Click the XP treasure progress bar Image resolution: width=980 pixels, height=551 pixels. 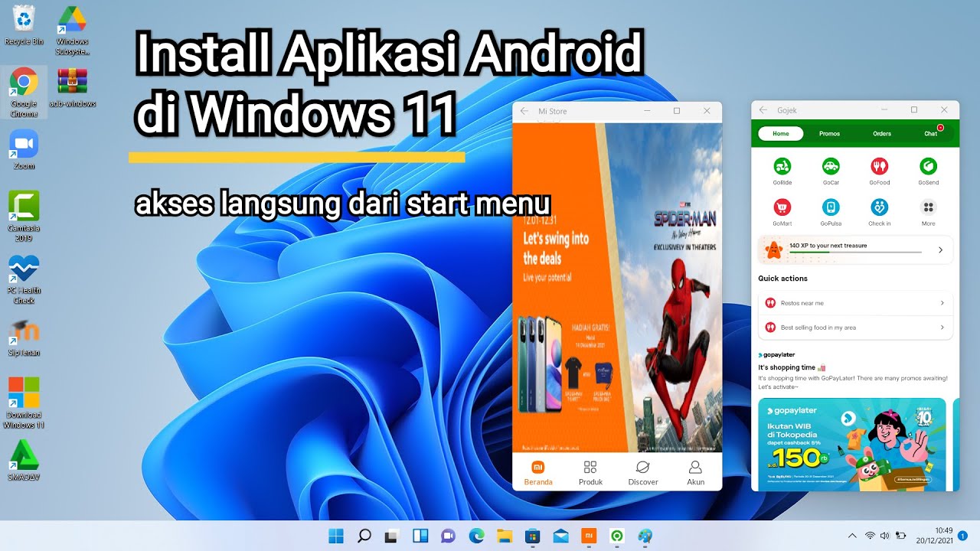coord(855,252)
